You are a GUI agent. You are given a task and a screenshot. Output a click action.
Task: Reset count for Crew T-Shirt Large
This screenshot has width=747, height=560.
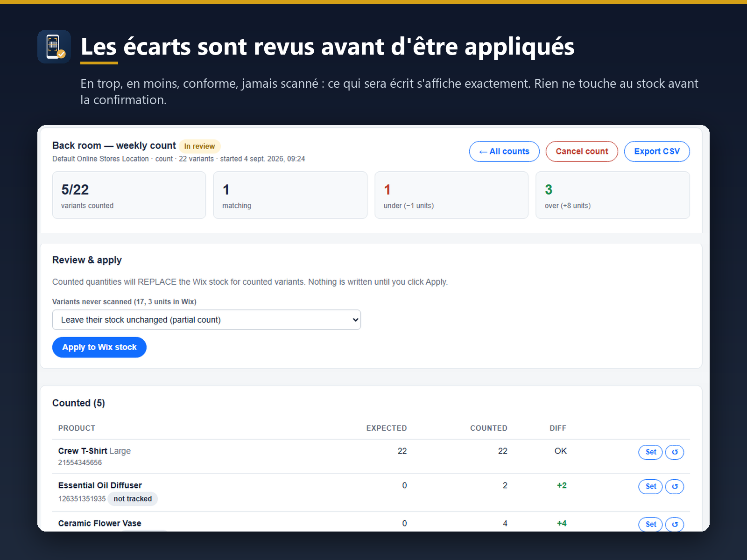[x=675, y=452]
